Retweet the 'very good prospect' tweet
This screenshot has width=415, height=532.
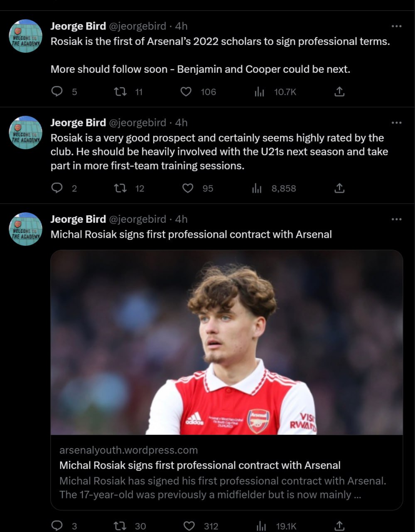120,188
